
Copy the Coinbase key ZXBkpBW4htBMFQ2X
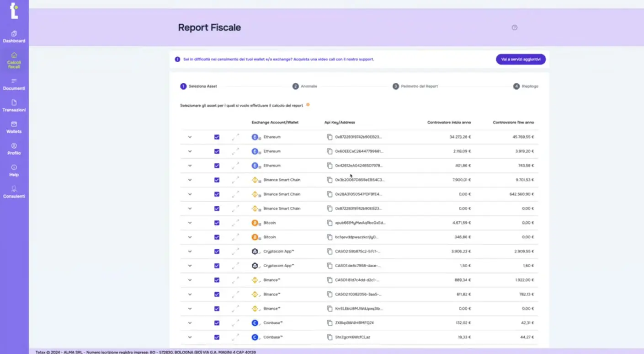click(330, 323)
